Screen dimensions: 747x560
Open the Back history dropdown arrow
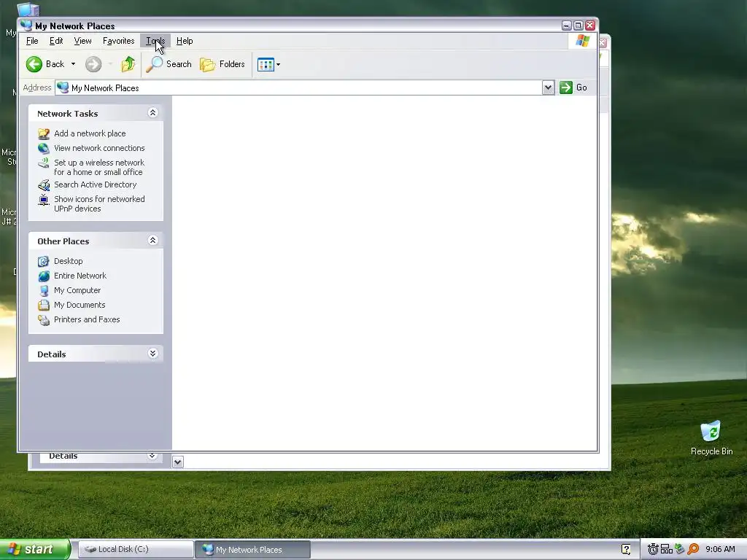73,64
